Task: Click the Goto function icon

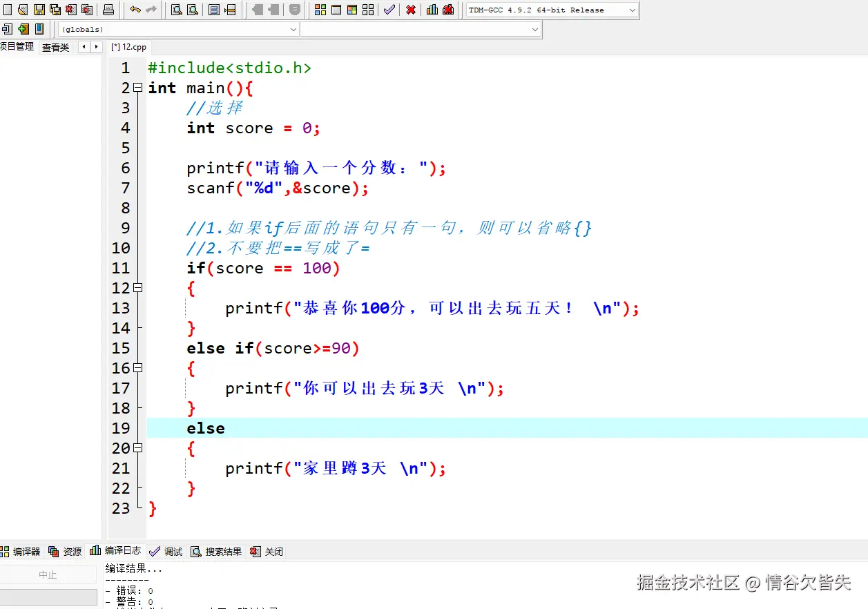Action: [x=214, y=10]
